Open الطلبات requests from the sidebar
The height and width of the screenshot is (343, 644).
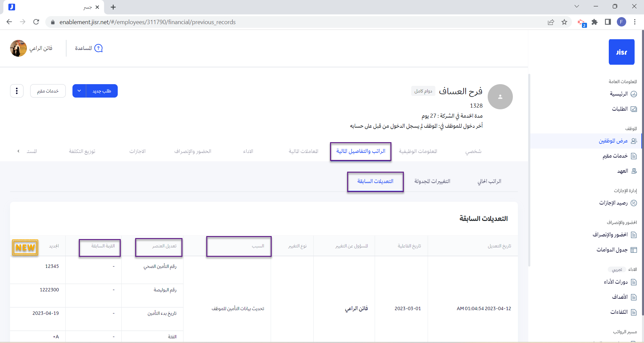[x=624, y=109]
